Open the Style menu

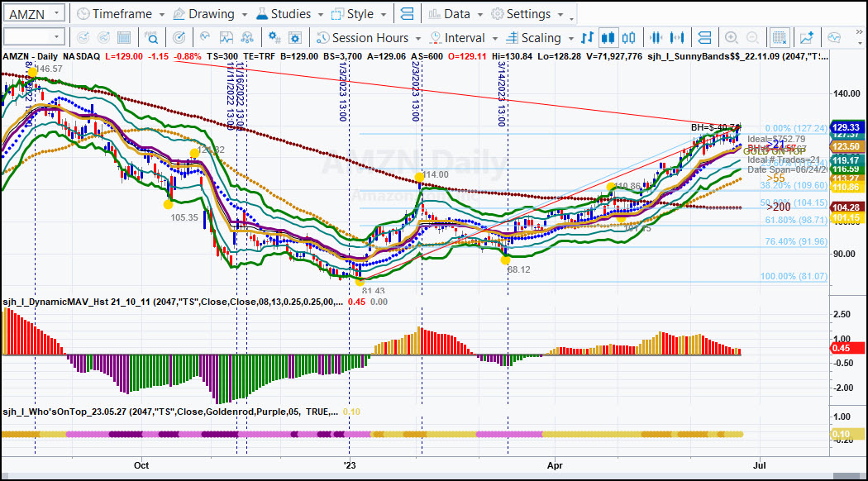point(352,14)
